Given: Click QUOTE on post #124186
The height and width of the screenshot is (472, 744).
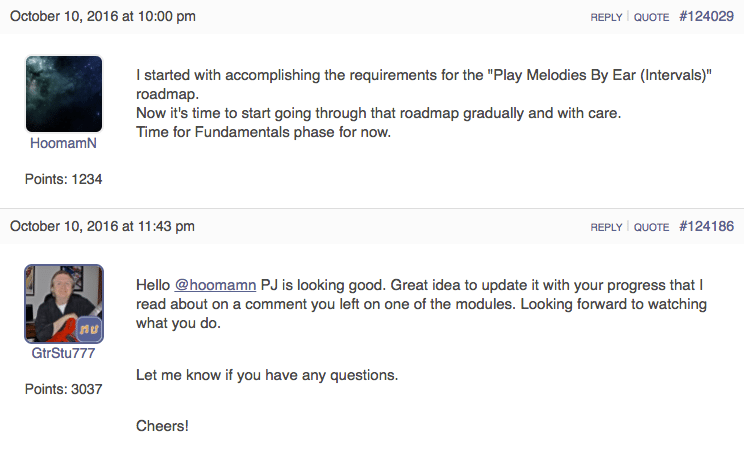Looking at the screenshot, I should (651, 227).
